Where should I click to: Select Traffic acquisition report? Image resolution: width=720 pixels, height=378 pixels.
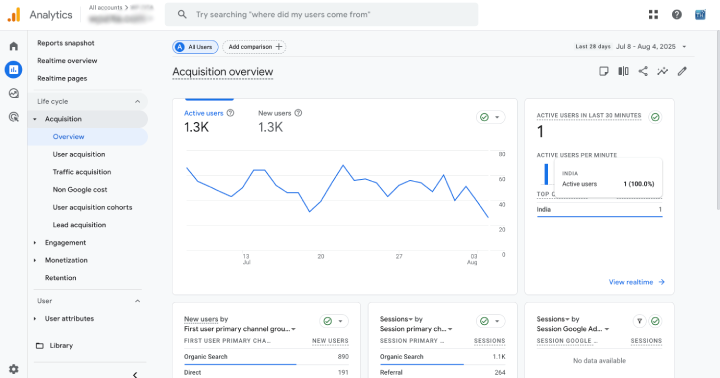[x=82, y=172]
